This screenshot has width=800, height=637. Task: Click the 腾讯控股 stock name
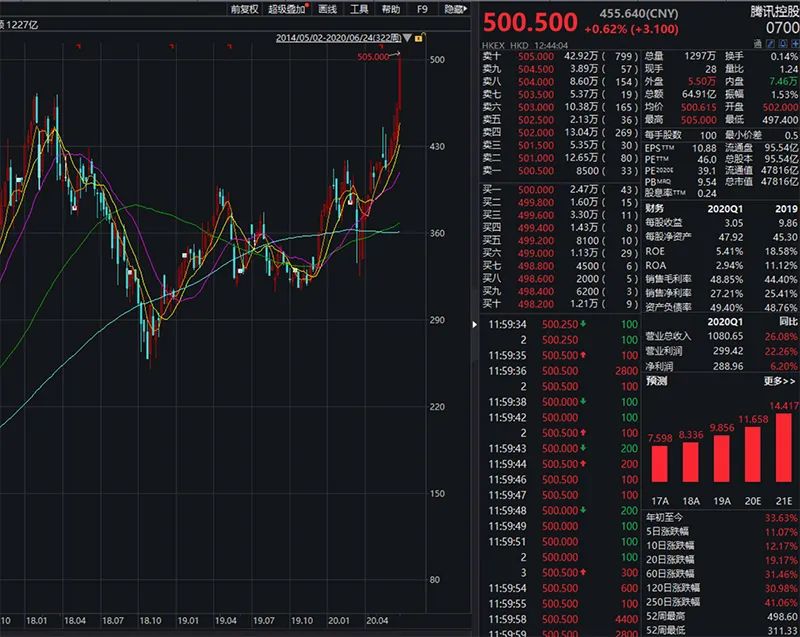tap(774, 12)
